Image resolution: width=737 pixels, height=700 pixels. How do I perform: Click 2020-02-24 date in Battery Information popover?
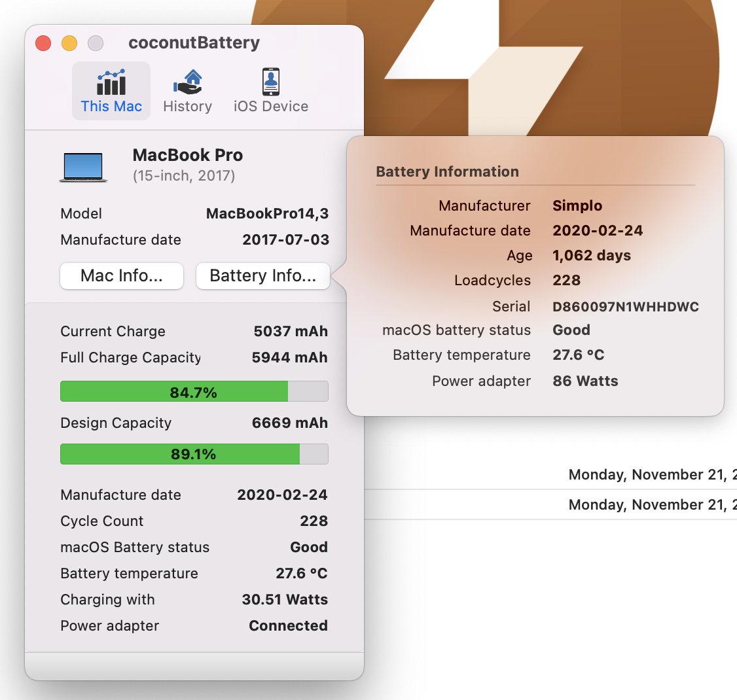coord(598,231)
